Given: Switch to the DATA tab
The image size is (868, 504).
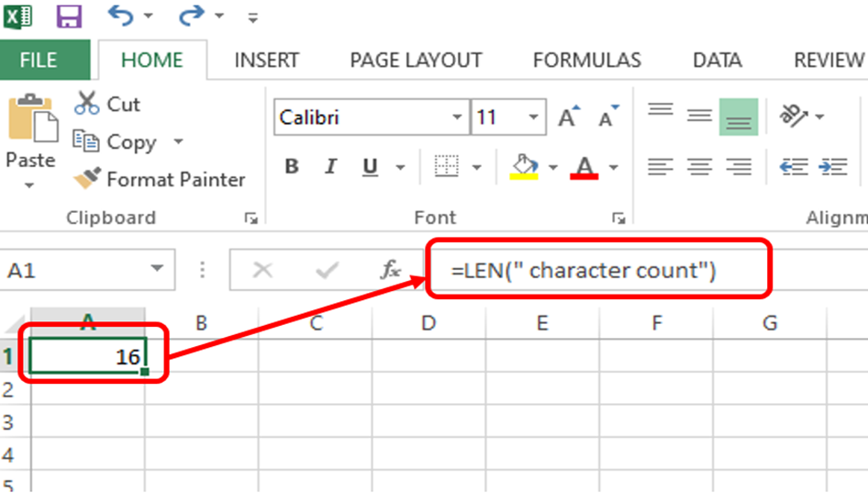Looking at the screenshot, I should 717,60.
